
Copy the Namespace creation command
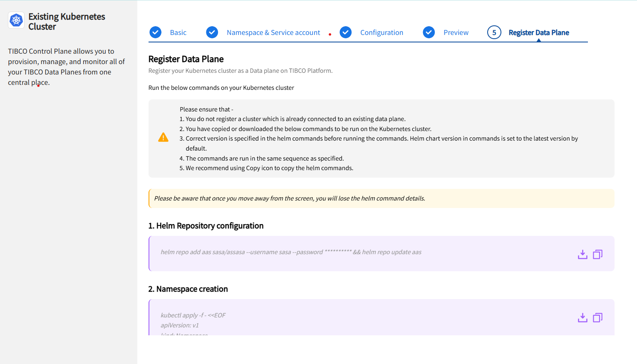[x=597, y=317]
